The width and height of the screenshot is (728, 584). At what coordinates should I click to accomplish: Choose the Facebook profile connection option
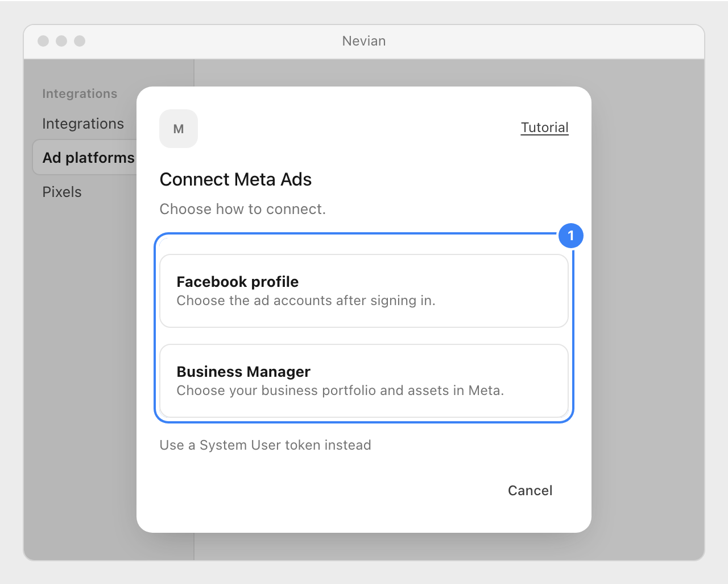tap(364, 291)
